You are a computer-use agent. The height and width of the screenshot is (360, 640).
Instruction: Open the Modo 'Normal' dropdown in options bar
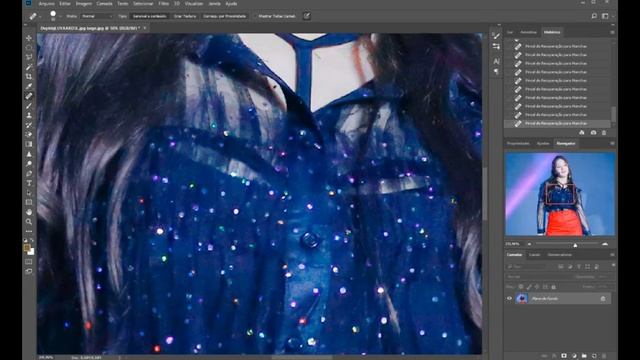[x=96, y=16]
